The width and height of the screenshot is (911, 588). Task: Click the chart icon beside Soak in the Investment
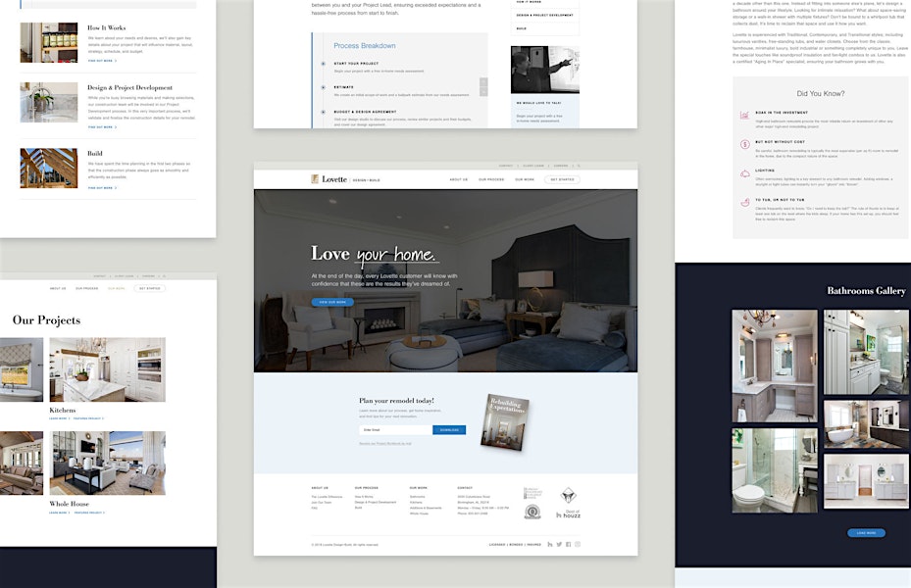click(745, 116)
